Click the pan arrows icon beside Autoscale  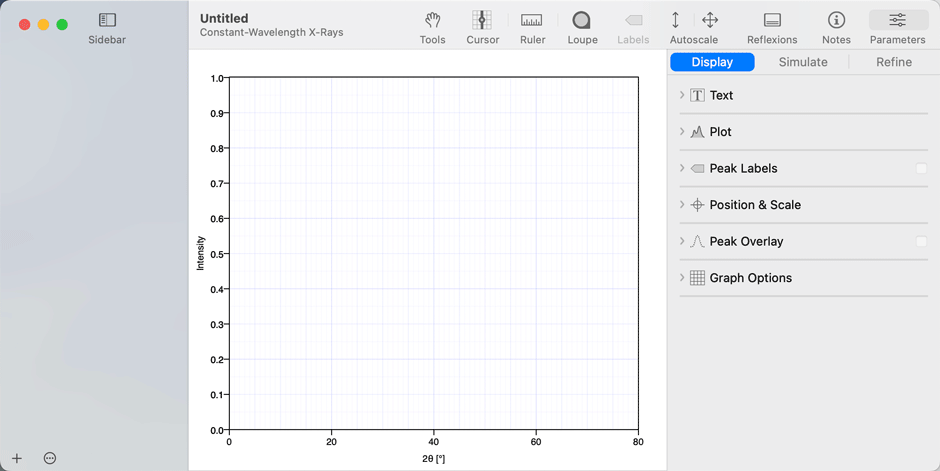pyautogui.click(x=710, y=21)
